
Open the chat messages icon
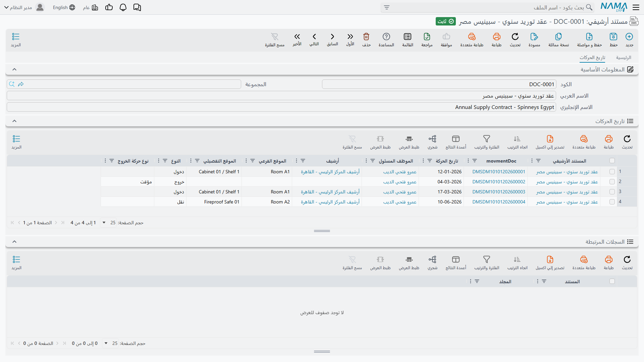[137, 7]
